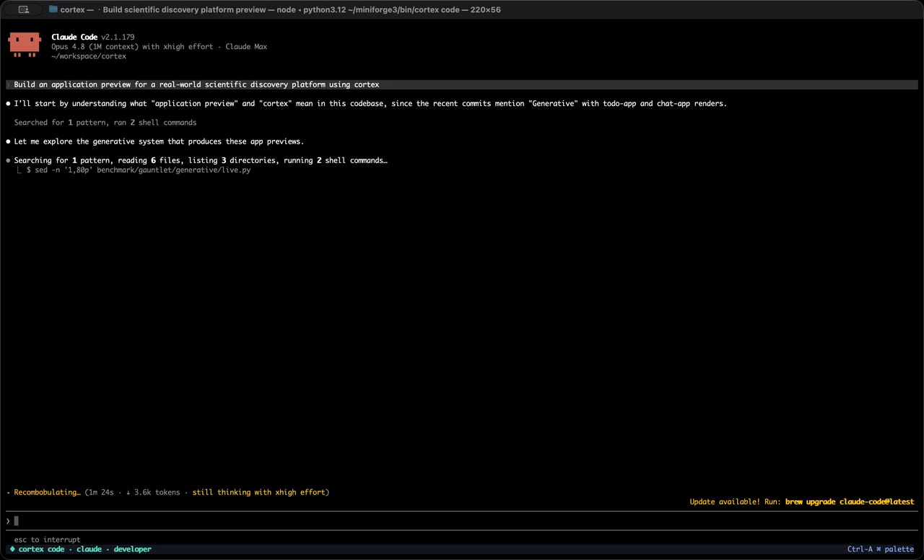Click '220×56' terminal size in title bar

coord(484,9)
